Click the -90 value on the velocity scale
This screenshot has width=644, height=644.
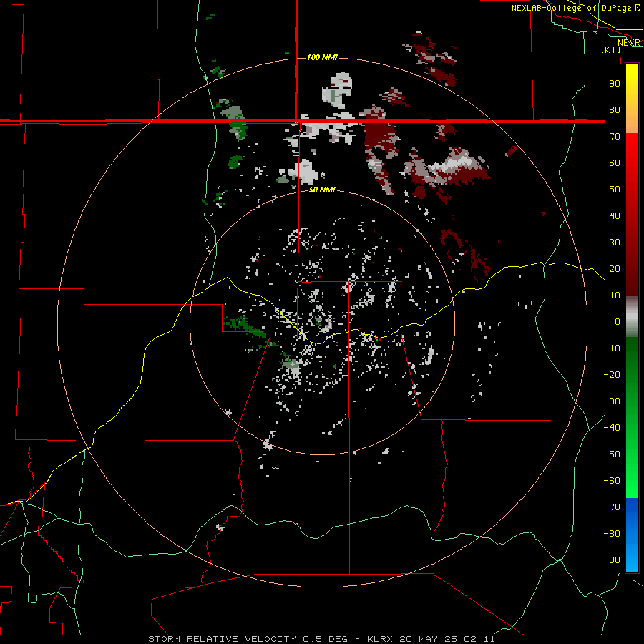(612, 560)
